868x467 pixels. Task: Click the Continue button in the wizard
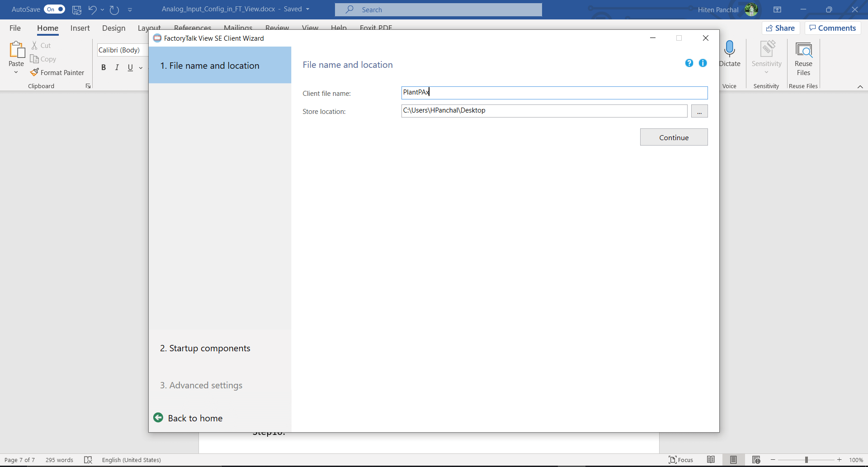coord(674,137)
